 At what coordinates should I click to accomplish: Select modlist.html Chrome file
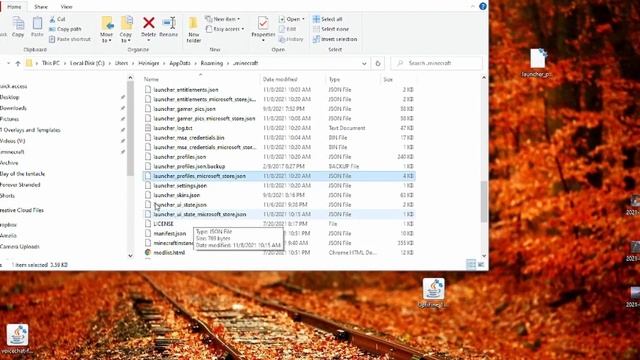tap(279, 253)
